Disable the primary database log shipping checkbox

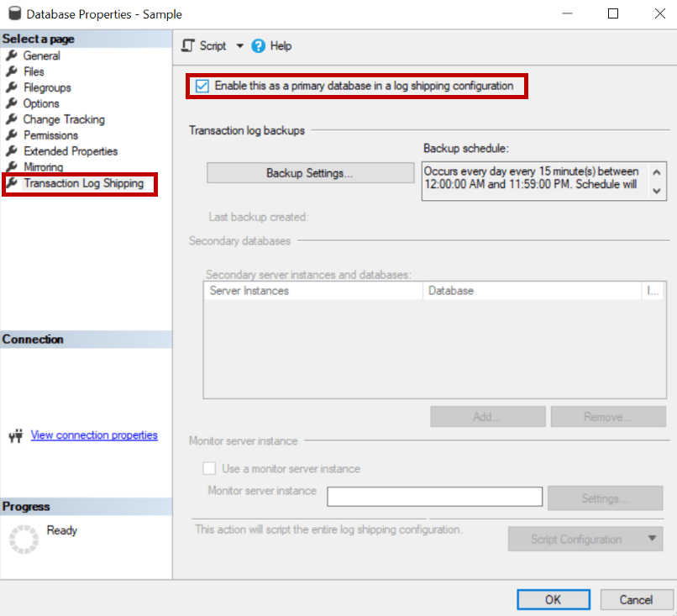point(202,86)
